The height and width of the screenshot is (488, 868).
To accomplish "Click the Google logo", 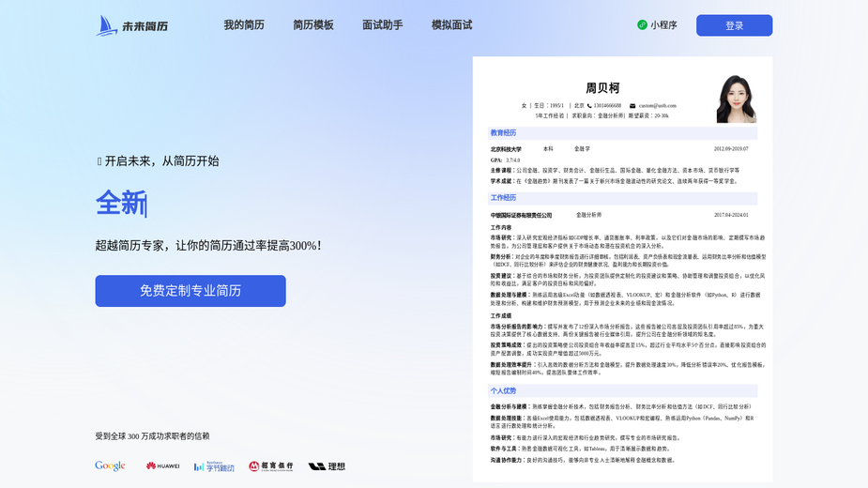I will pyautogui.click(x=110, y=465).
